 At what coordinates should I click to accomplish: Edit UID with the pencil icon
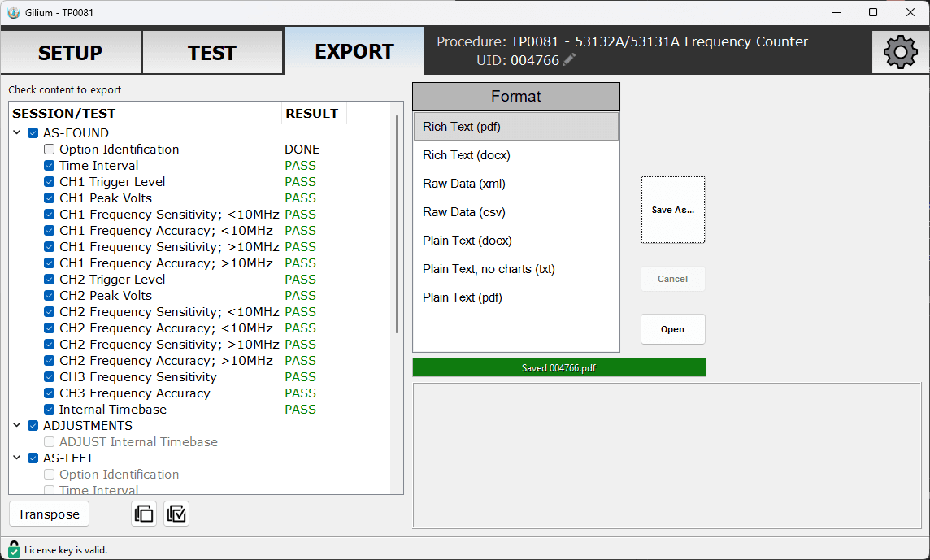[x=569, y=59]
